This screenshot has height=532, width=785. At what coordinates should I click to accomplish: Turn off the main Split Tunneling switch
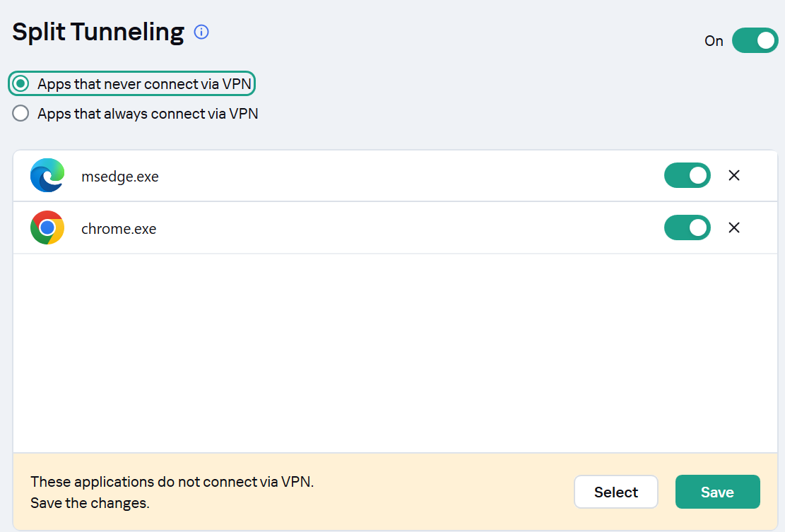tap(755, 41)
